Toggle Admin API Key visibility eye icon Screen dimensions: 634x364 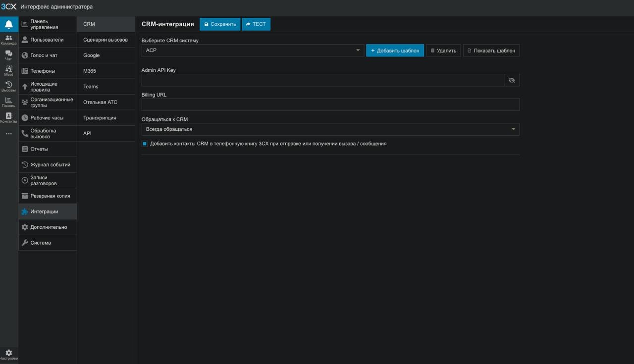(512, 80)
